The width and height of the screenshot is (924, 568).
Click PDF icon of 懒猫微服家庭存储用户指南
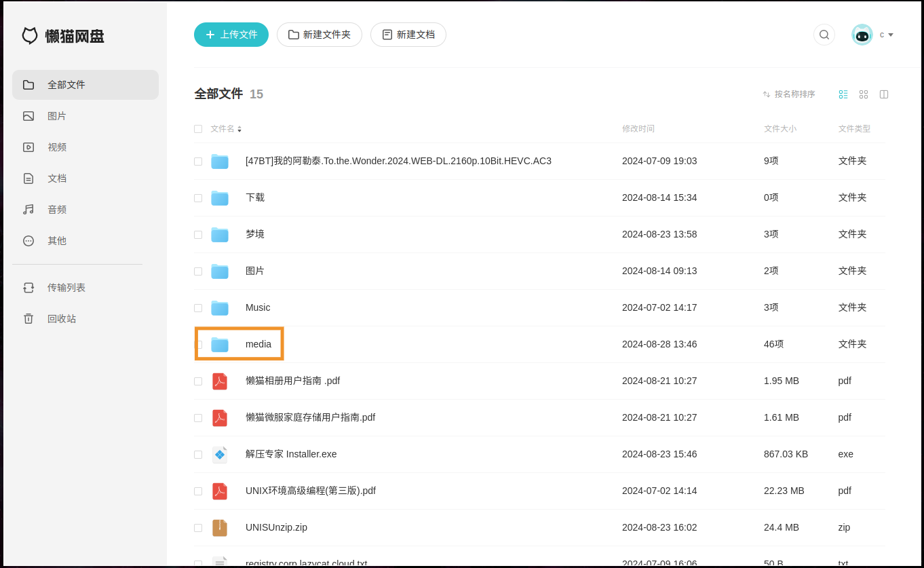pos(220,417)
